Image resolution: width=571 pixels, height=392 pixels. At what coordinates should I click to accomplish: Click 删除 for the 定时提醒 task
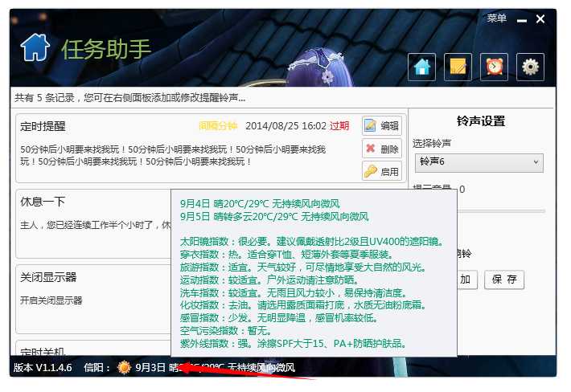tap(382, 149)
